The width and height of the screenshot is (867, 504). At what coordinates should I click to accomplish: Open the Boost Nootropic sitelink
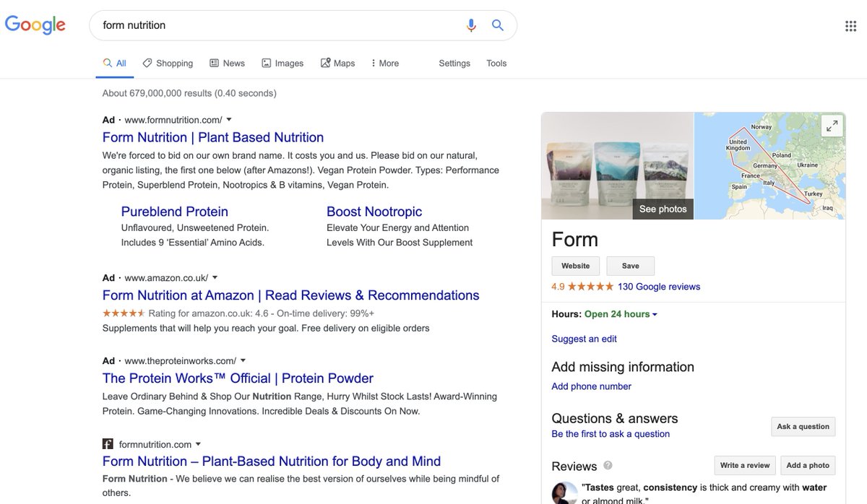pos(374,212)
